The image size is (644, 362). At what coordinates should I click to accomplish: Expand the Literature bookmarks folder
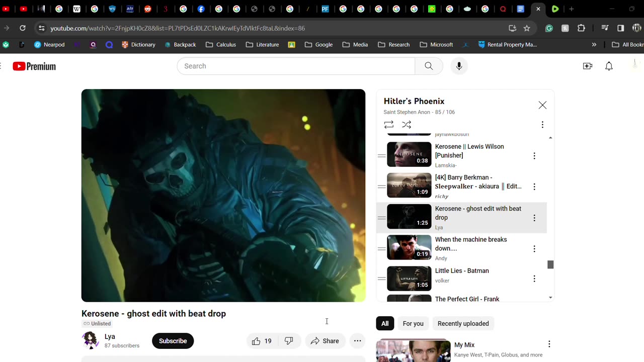pyautogui.click(x=262, y=45)
